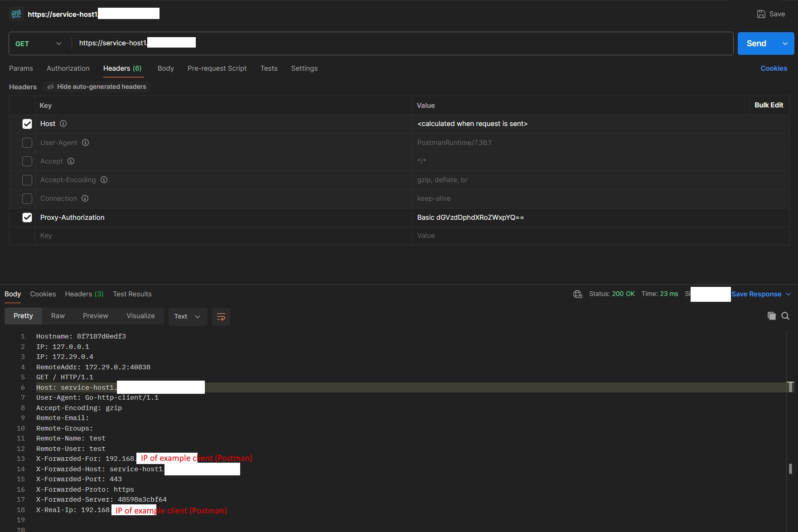Click the request tab title https://service-host1
798x532 pixels.
point(63,14)
